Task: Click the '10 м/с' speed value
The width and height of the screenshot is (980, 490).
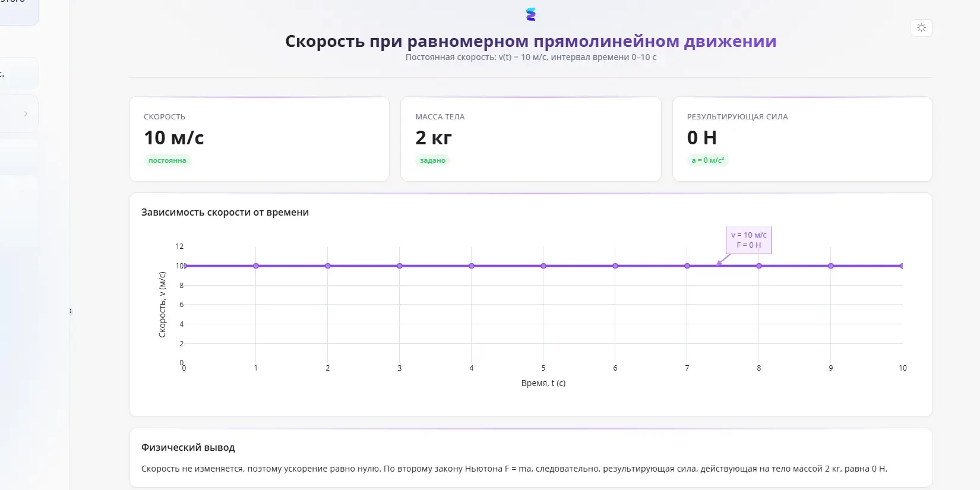Action: coord(173,138)
